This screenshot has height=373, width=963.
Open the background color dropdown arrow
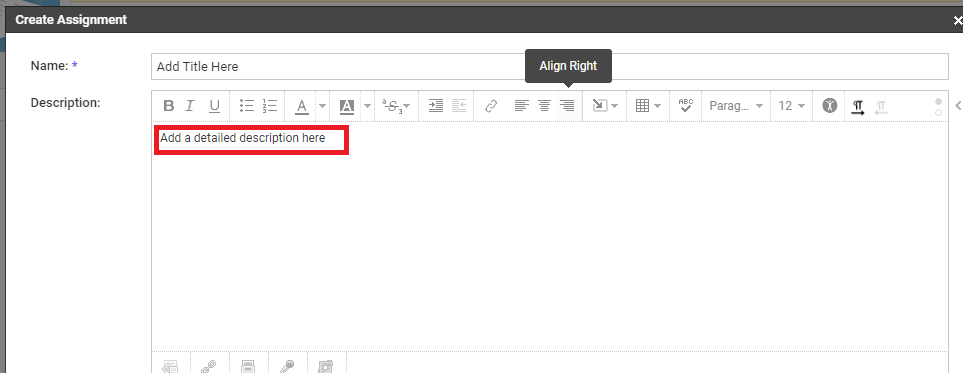[x=367, y=106]
